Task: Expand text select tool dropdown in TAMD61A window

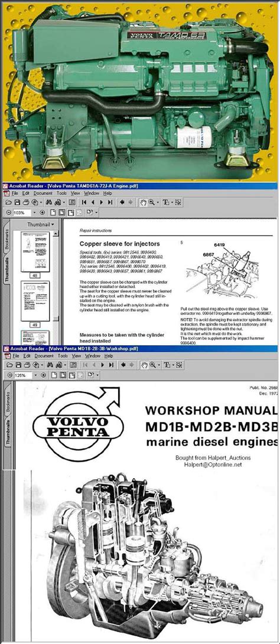Action: pyautogui.click(x=172, y=202)
